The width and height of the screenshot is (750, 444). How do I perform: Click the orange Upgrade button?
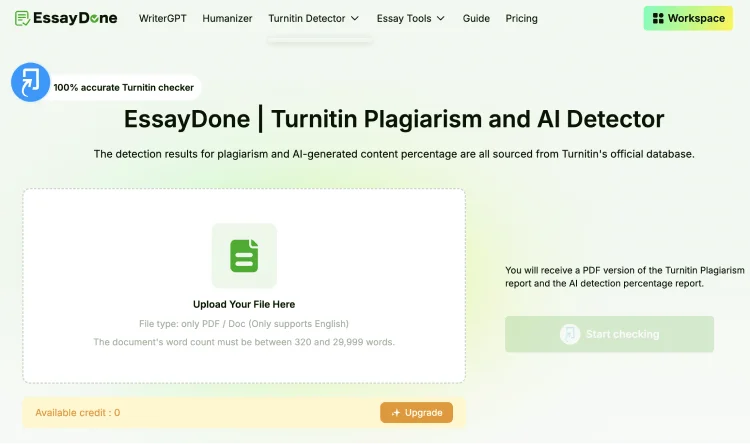[416, 412]
